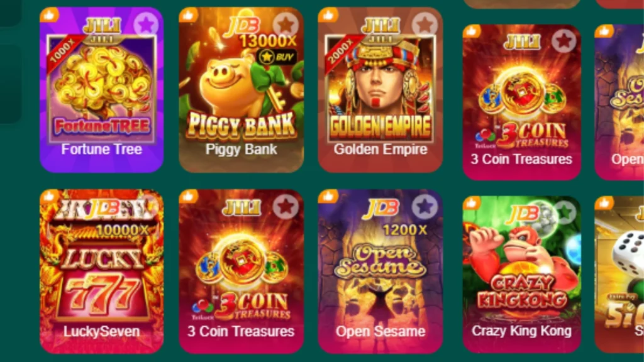Star the Golden Empire game card

pos(425,25)
